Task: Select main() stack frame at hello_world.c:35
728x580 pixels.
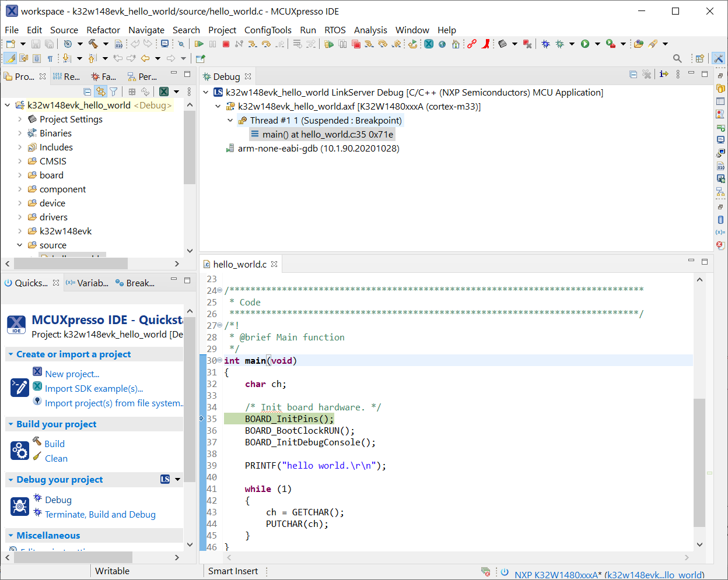Action: 321,135
